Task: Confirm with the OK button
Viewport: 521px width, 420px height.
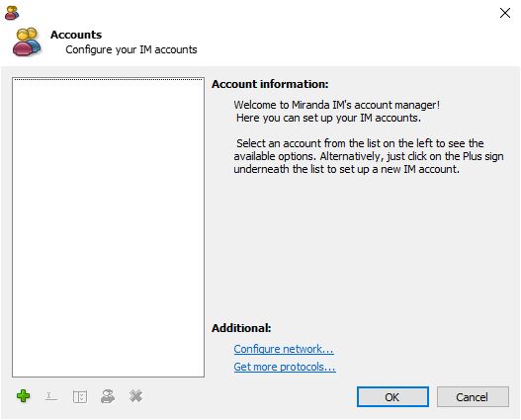Action: click(392, 396)
